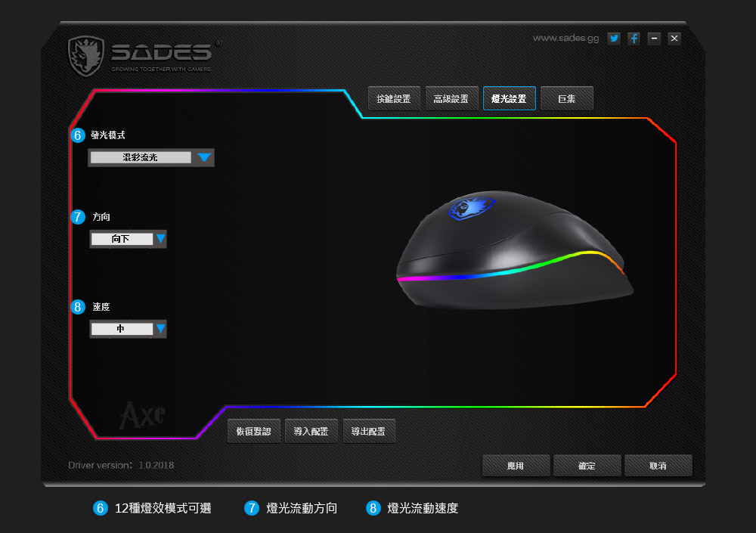Click glowing logo on the mouse image

pos(471,209)
